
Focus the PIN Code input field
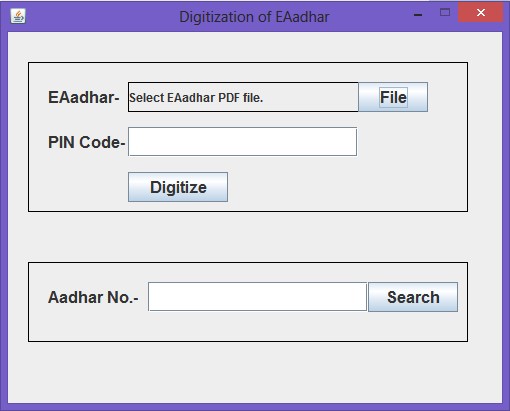(x=243, y=142)
